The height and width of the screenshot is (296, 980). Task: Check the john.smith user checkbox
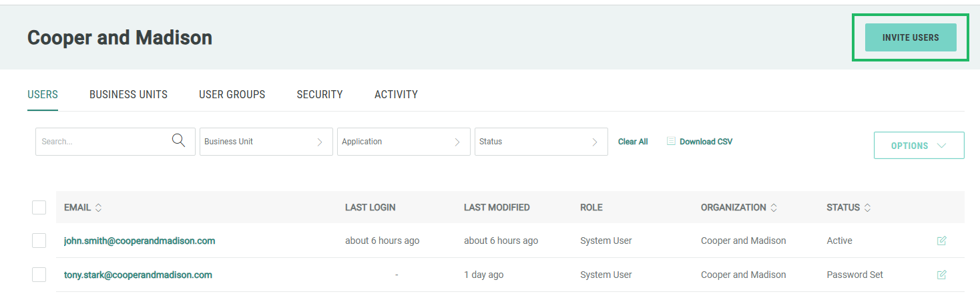(39, 241)
